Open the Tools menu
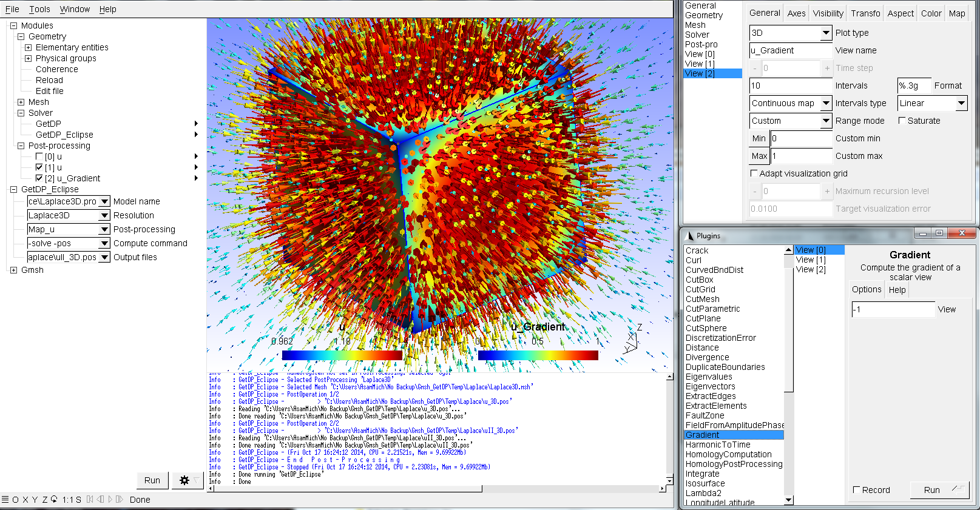Image resolution: width=980 pixels, height=510 pixels. [x=39, y=9]
